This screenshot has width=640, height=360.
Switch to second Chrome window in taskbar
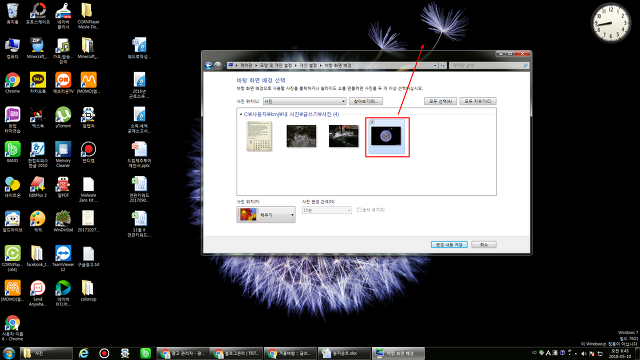pyautogui.click(x=237, y=353)
